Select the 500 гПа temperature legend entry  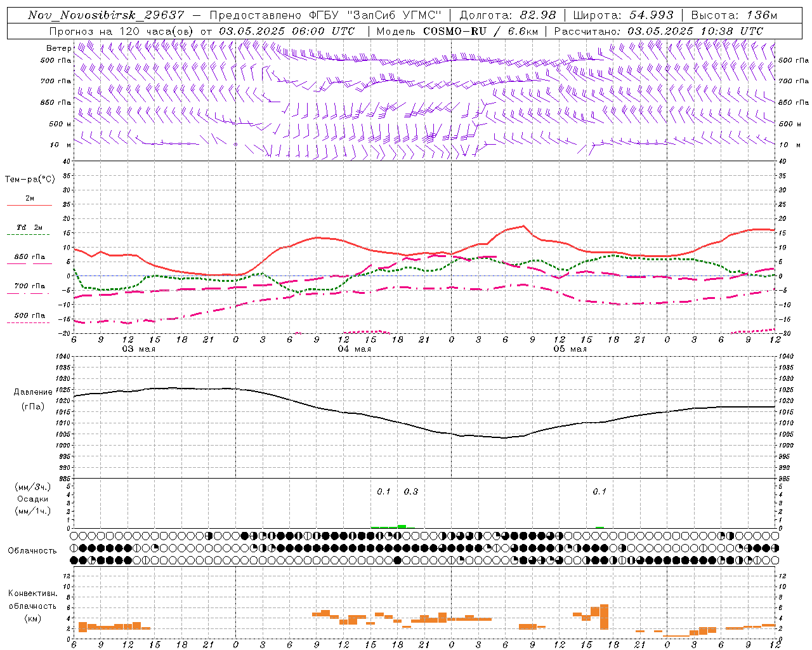(x=30, y=315)
